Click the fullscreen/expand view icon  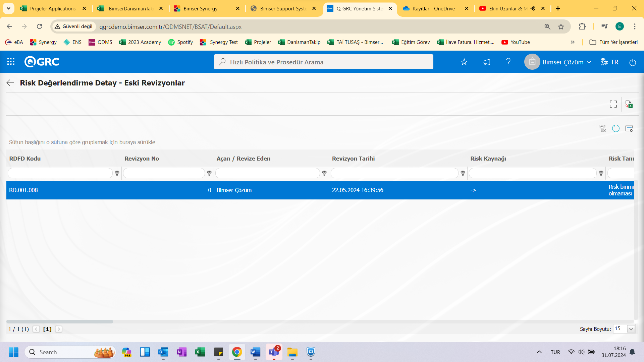613,104
